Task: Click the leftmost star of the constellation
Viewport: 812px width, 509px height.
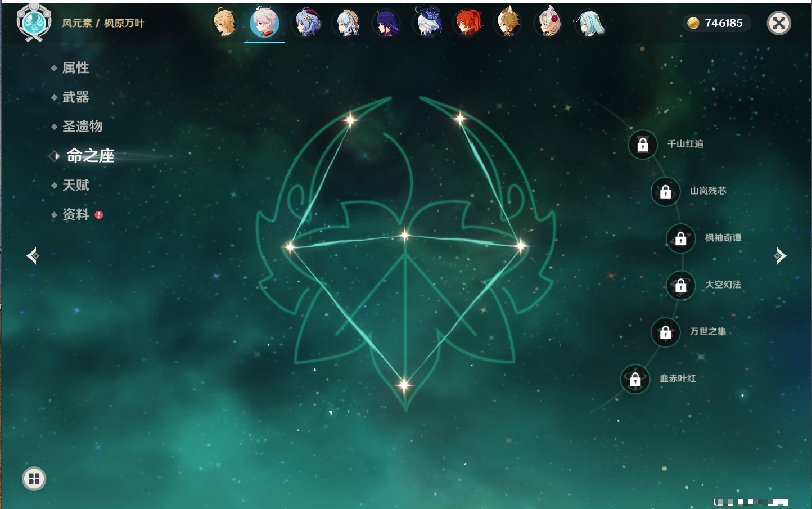Action: (x=290, y=246)
